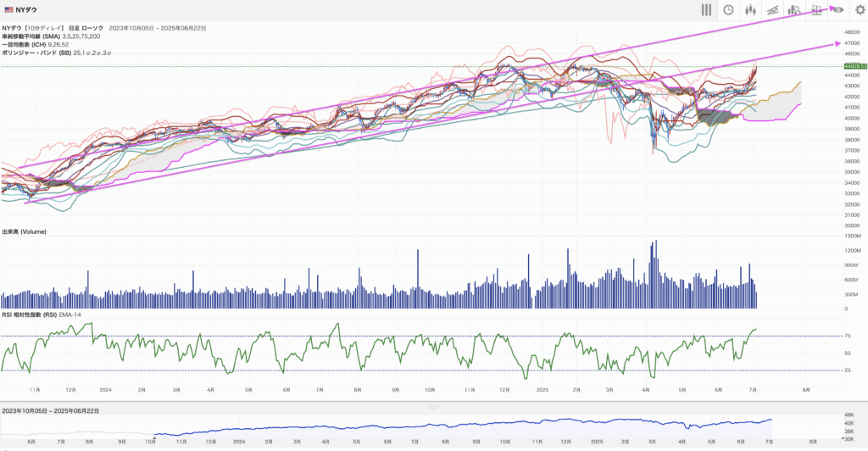Click the three vertical bars icon

pos(705,9)
